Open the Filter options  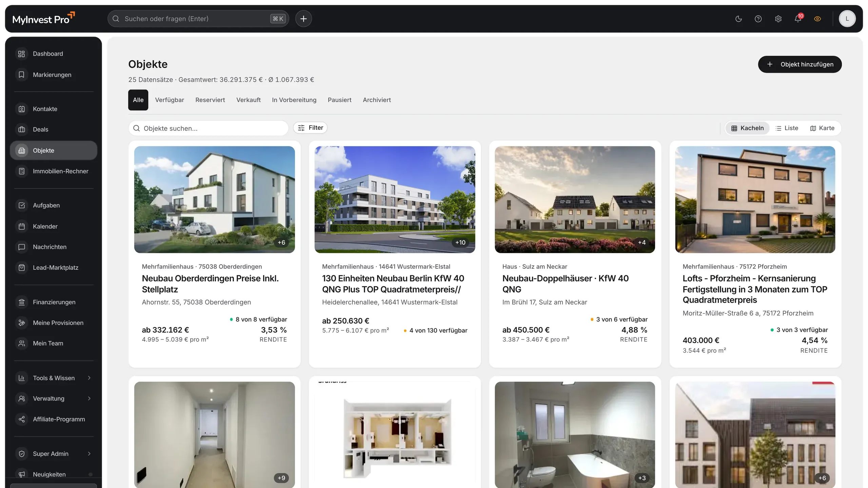(310, 128)
